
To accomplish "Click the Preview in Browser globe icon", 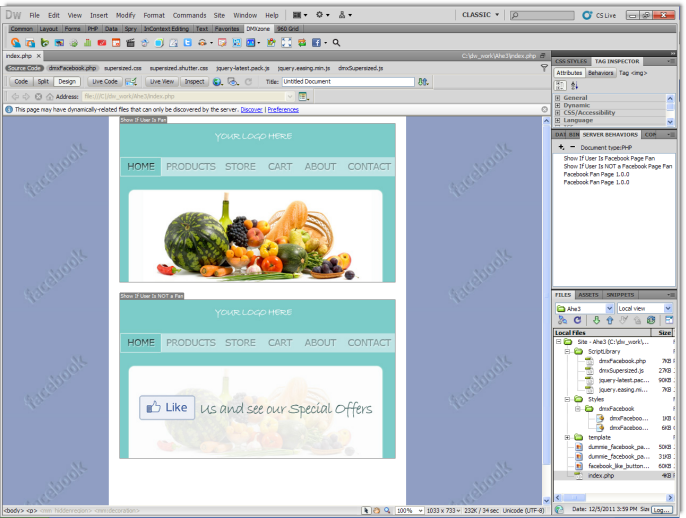I will (x=217, y=81).
